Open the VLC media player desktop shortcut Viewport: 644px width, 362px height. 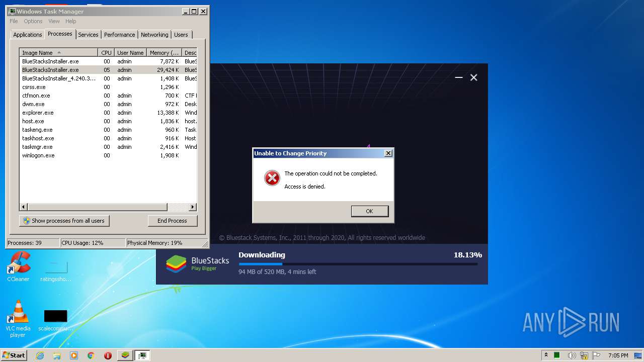click(18, 319)
